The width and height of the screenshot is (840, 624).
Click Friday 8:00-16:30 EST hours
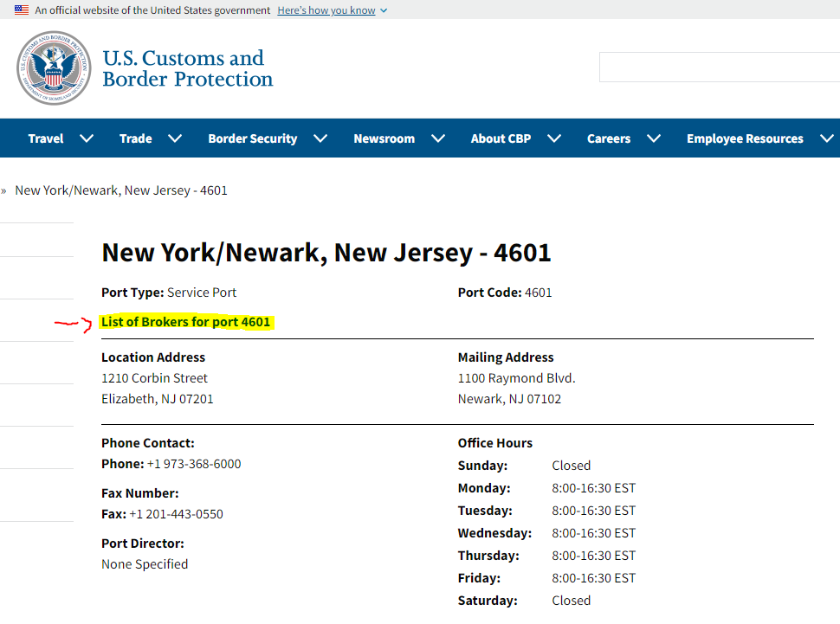593,578
